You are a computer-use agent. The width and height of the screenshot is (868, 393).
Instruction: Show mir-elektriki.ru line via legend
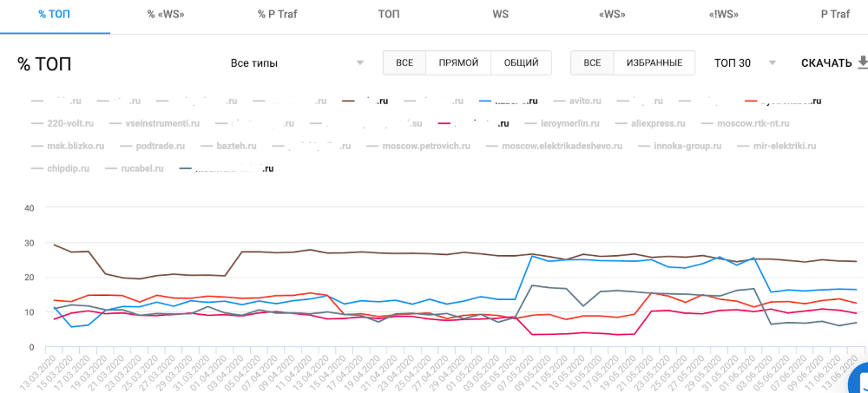click(784, 146)
